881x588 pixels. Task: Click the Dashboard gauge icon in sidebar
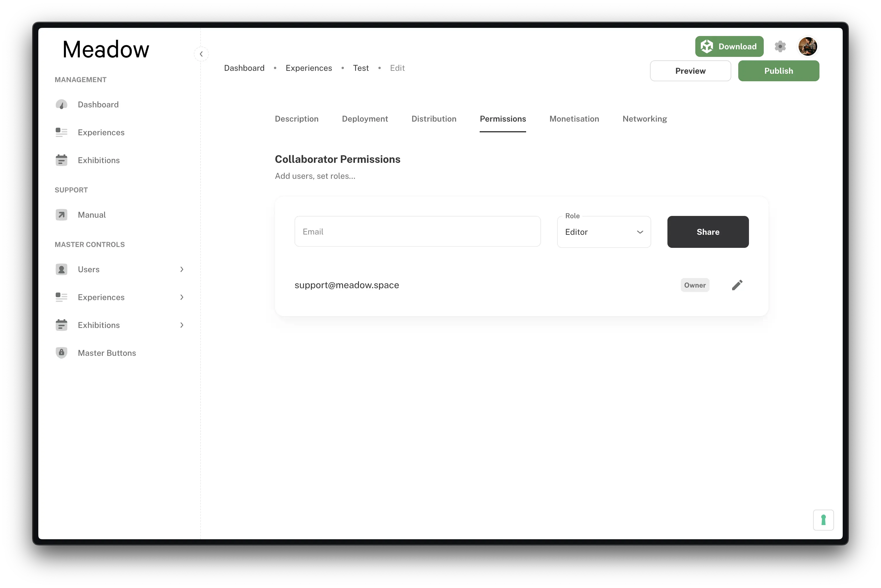tap(62, 104)
